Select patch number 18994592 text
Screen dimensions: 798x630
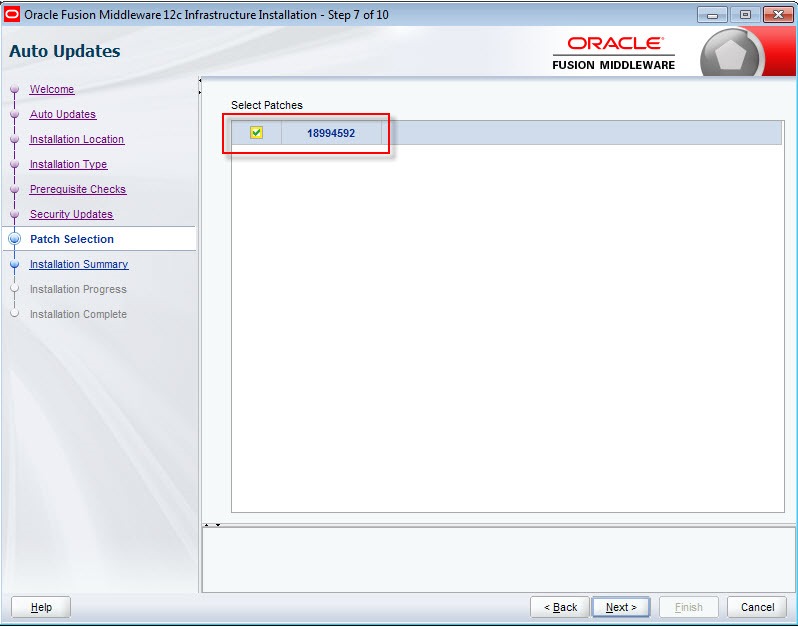[x=331, y=133]
